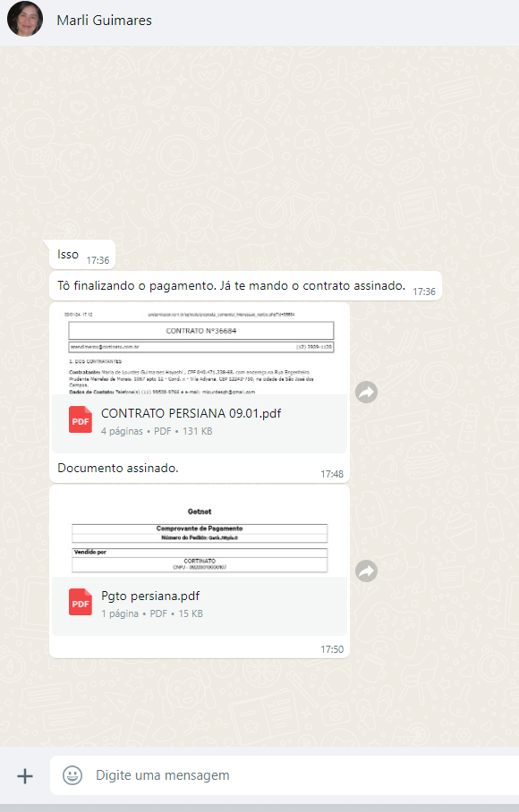Click the 'Documento assinado.' caption text

[118, 468]
